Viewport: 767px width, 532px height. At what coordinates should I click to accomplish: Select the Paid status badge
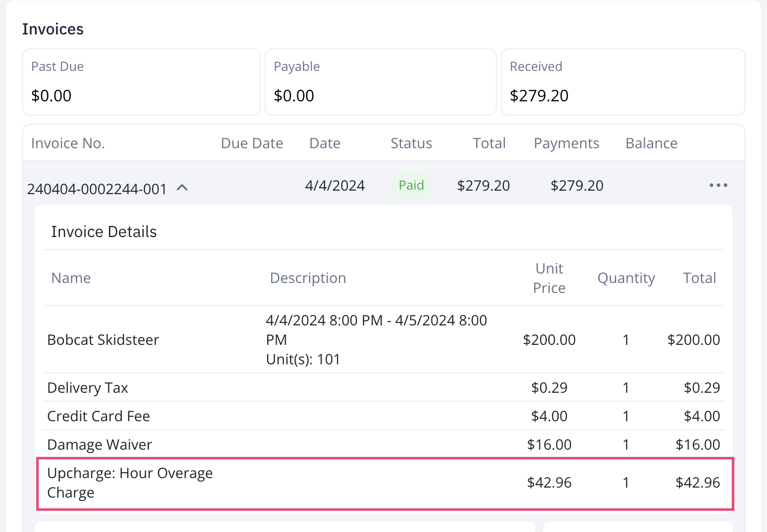click(x=411, y=185)
